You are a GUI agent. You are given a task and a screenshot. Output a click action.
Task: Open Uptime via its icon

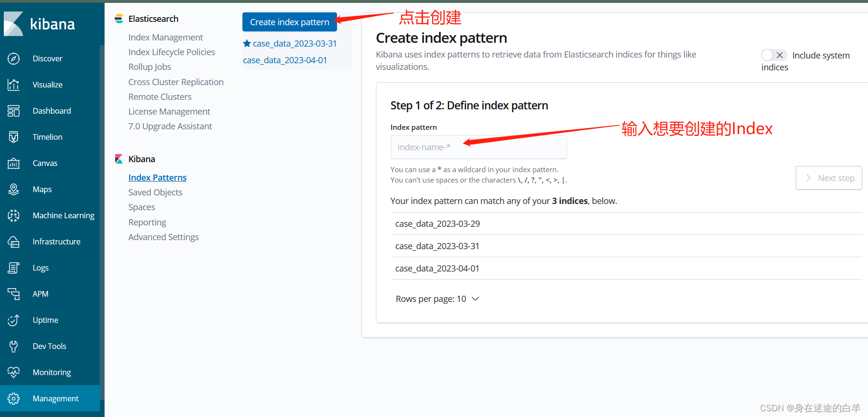[14, 320]
